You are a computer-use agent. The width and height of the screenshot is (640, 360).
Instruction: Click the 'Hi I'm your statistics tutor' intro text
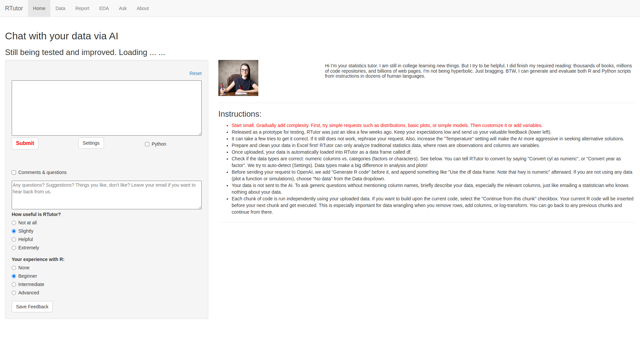coord(478,71)
